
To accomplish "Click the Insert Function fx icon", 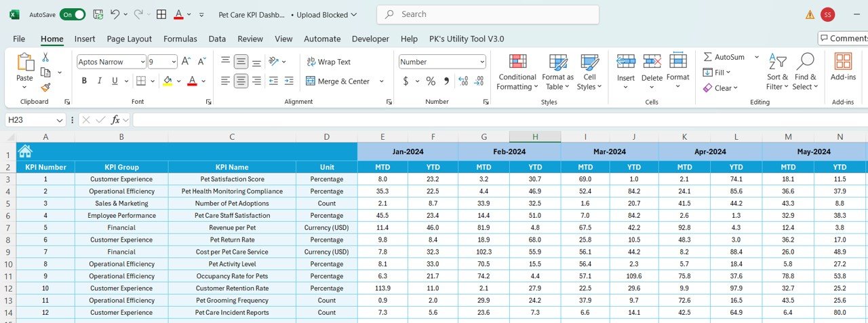I will pos(116,119).
